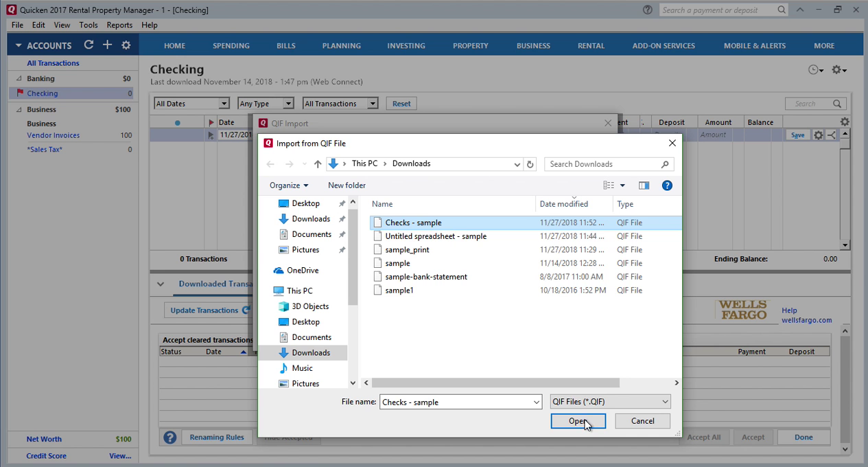Open the view options dropdown arrow

[x=622, y=185]
